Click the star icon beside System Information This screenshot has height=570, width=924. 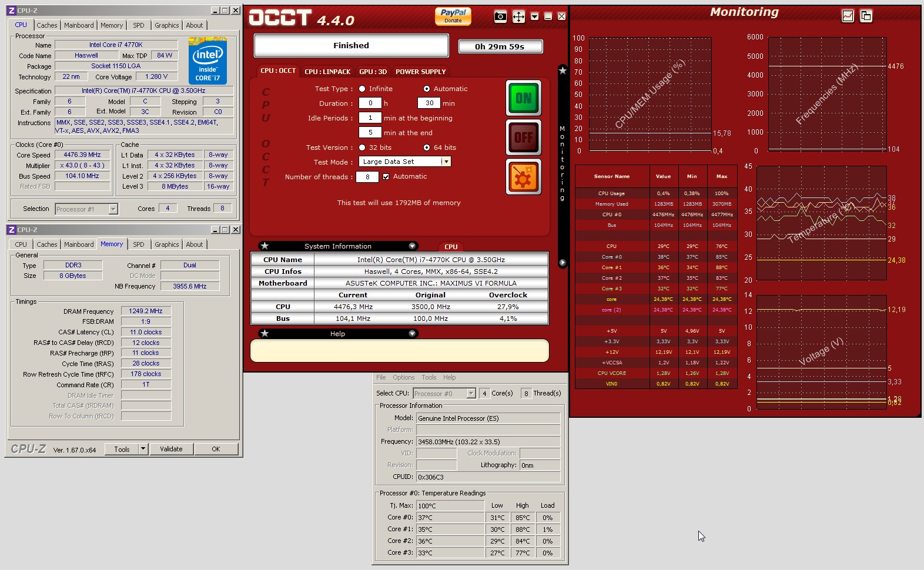click(x=265, y=246)
